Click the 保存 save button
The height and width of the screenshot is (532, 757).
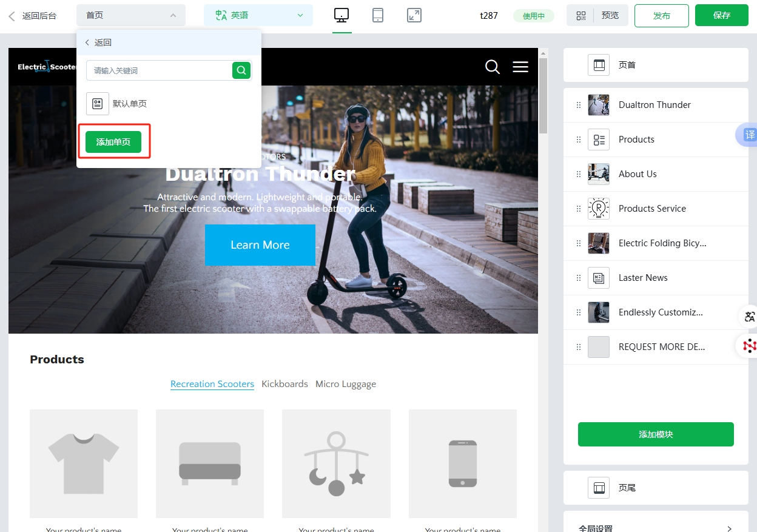(722, 16)
